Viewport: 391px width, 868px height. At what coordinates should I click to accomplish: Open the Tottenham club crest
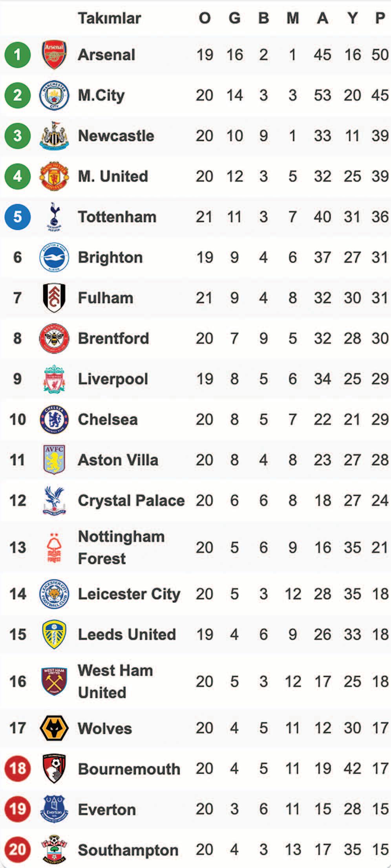(x=54, y=217)
